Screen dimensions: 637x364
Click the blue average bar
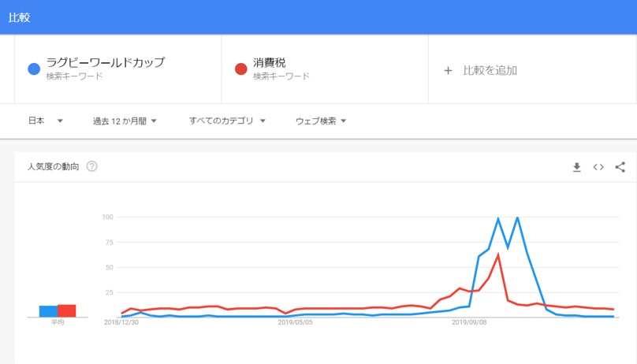coord(48,311)
